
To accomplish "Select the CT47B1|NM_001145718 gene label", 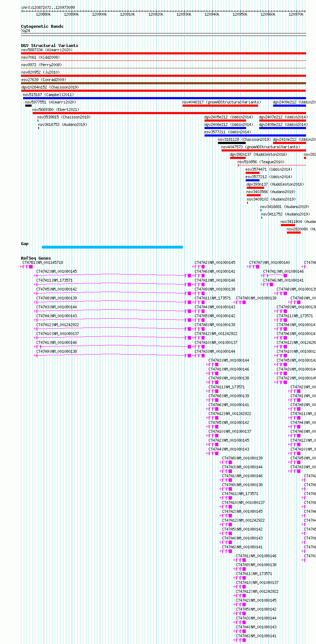I will tap(43, 262).
